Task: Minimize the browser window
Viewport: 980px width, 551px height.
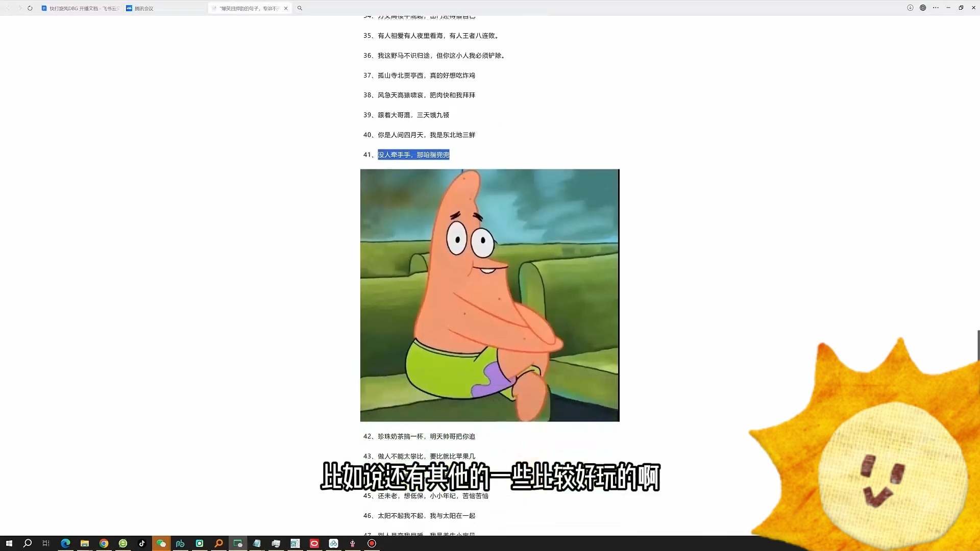Action: pyautogui.click(x=948, y=8)
